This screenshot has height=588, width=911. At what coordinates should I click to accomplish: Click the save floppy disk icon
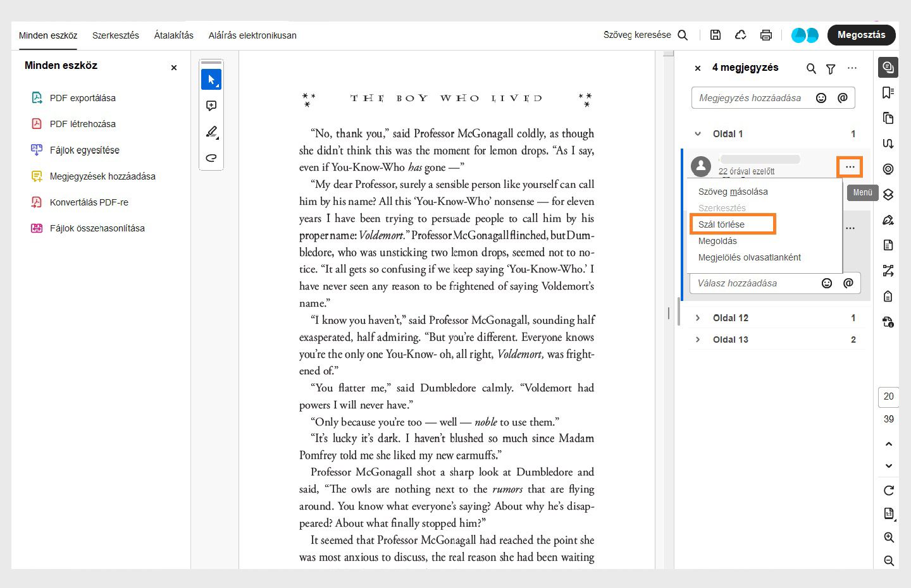click(x=716, y=35)
